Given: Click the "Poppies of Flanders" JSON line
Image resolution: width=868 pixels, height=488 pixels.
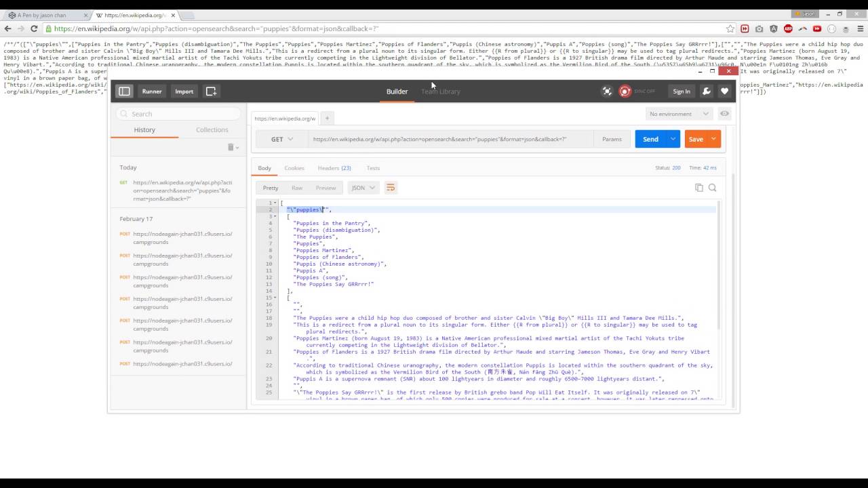Looking at the screenshot, I should pos(328,257).
